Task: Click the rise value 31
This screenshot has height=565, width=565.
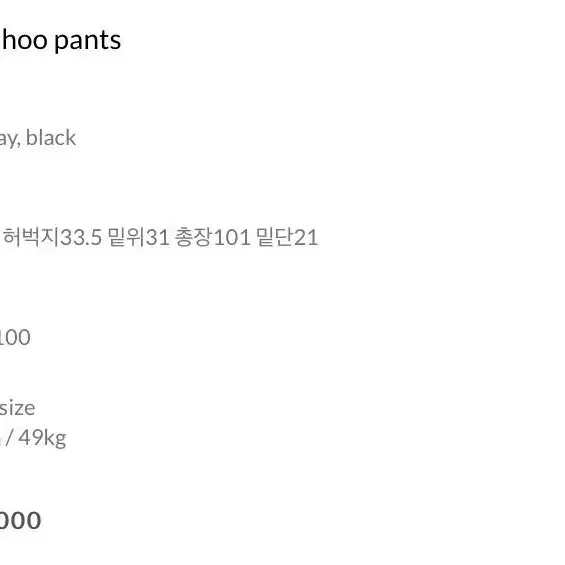Action: coord(157,237)
